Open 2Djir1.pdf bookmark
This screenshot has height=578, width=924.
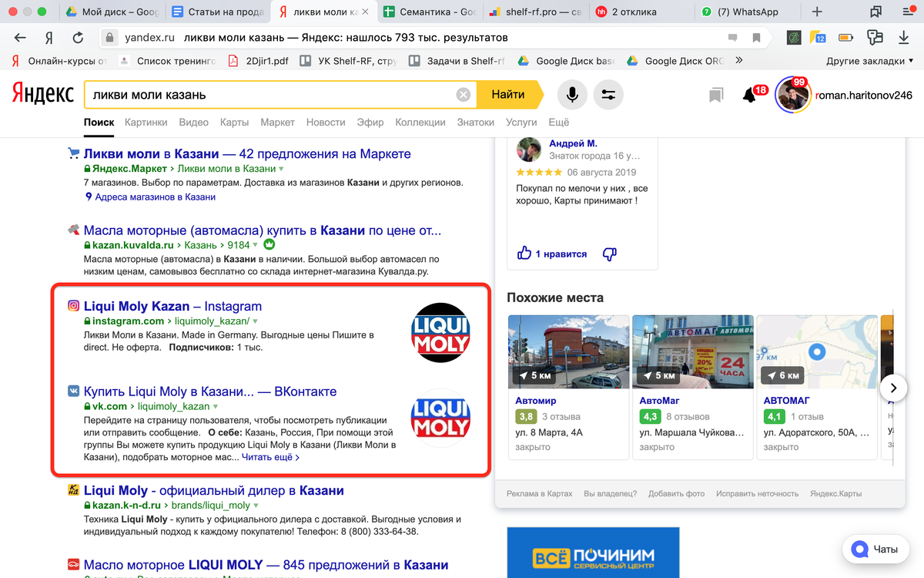click(259, 61)
